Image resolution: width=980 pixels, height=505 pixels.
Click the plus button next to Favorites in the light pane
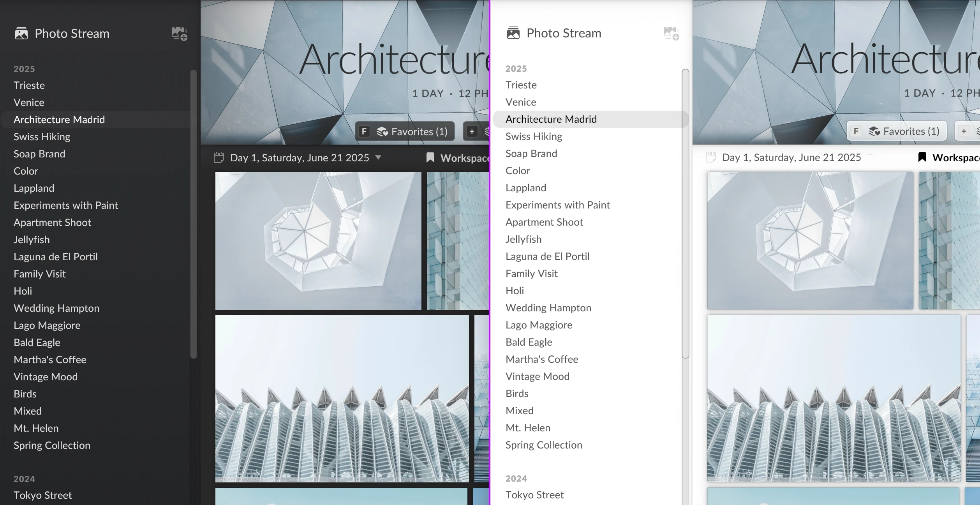[964, 131]
